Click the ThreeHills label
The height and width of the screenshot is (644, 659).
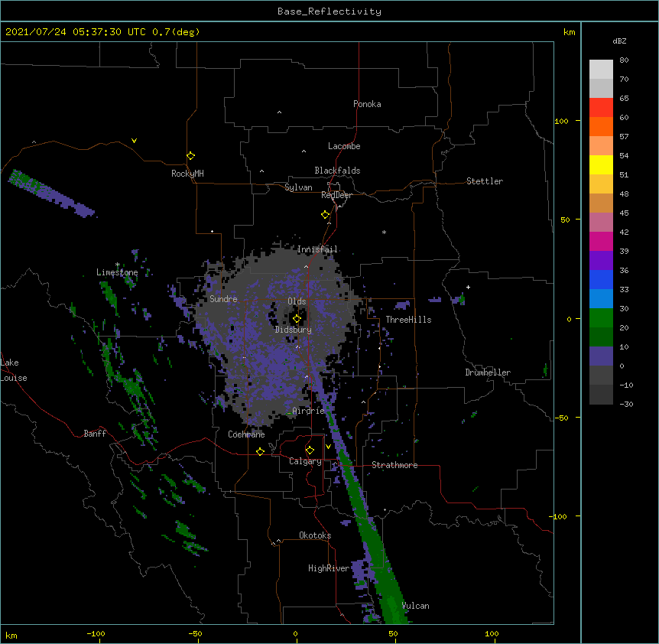pyautogui.click(x=408, y=320)
